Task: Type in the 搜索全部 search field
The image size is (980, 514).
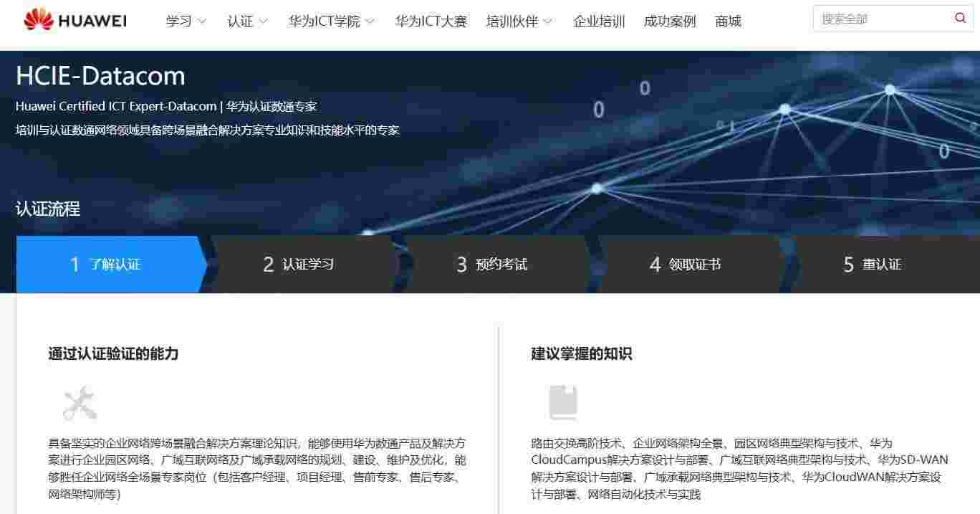Action: pos(881,19)
